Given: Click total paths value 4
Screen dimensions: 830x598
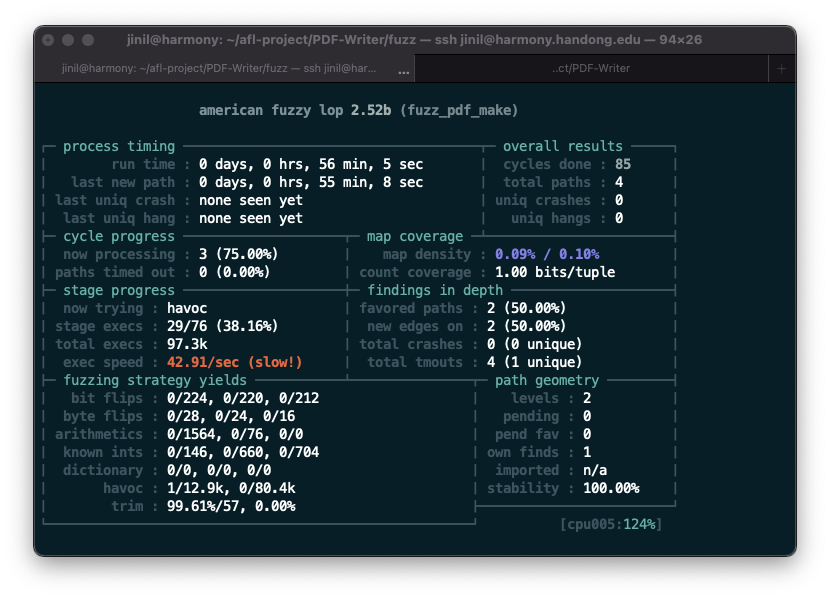Looking at the screenshot, I should point(619,182).
